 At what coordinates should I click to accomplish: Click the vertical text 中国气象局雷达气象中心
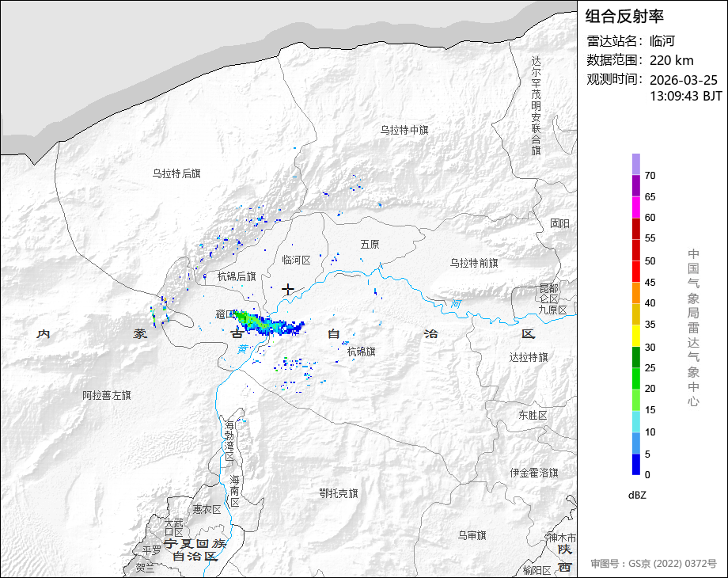pos(693,328)
